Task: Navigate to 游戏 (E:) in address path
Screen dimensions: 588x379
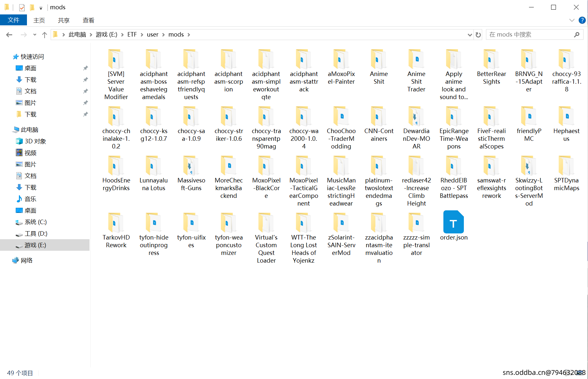Action: tap(107, 35)
